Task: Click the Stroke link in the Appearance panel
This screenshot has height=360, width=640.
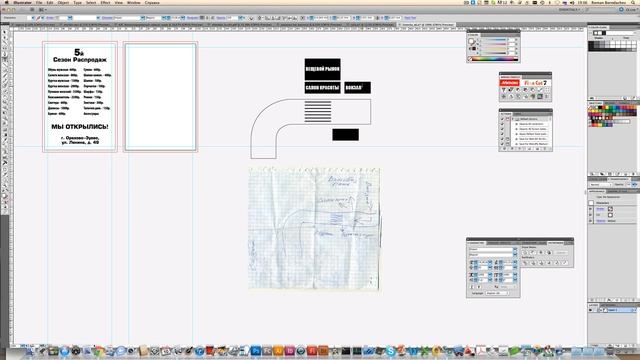Action: [x=600, y=209]
